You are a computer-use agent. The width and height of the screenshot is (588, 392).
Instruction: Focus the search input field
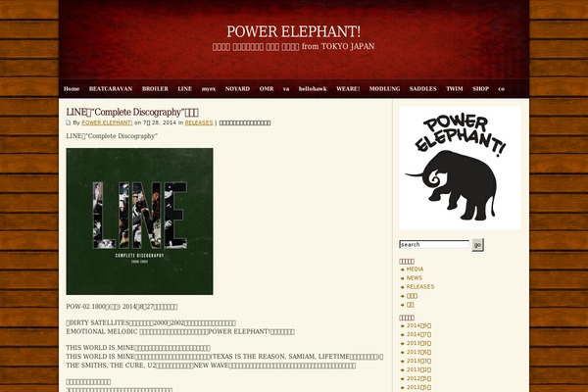pos(434,245)
